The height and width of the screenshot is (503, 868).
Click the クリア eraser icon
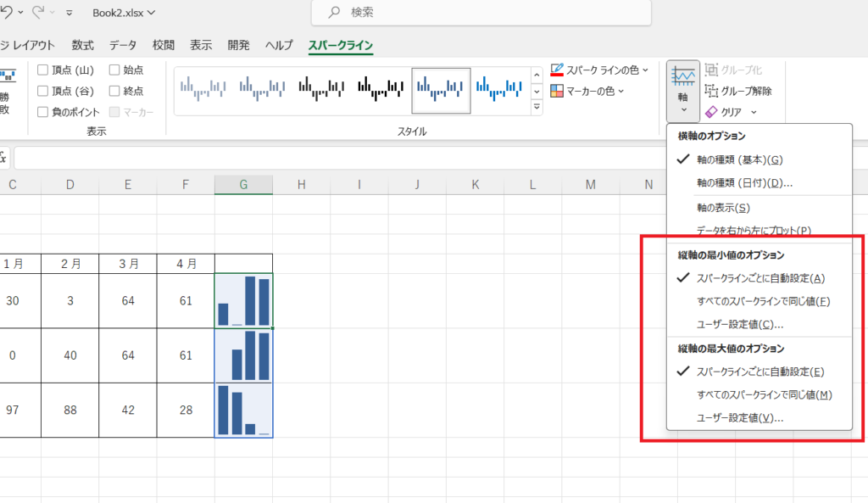(709, 112)
